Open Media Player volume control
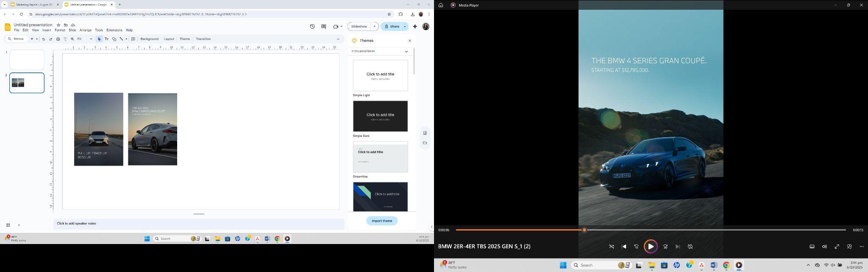This screenshot has height=272, width=868. pos(824,247)
